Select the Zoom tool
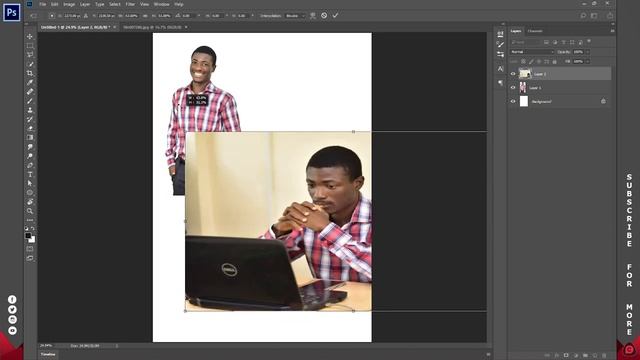The width and height of the screenshot is (640, 360). [x=30, y=211]
